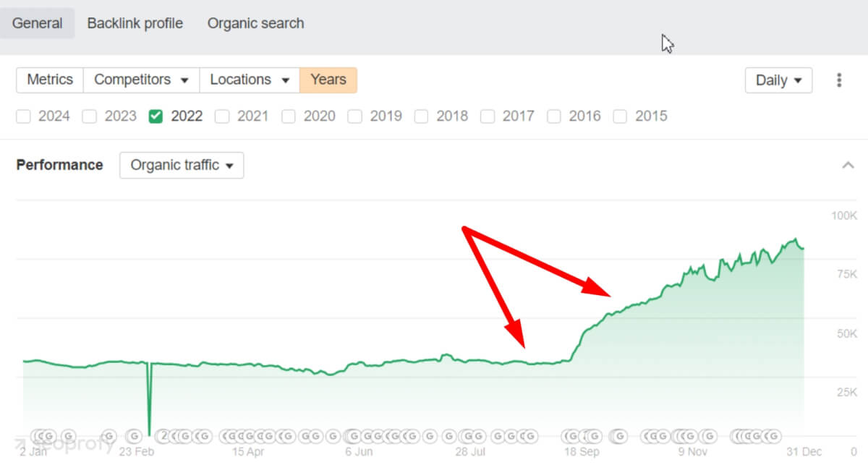This screenshot has height=465, width=868.
Task: Check the 2016 year checkbox
Action: (x=554, y=116)
